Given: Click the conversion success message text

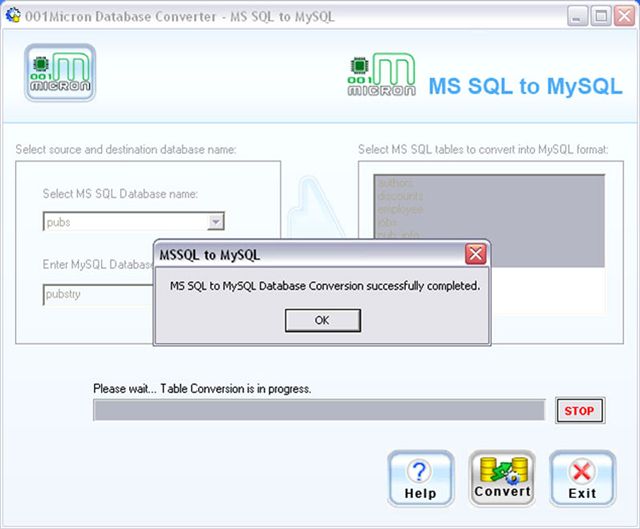Looking at the screenshot, I should (x=325, y=286).
